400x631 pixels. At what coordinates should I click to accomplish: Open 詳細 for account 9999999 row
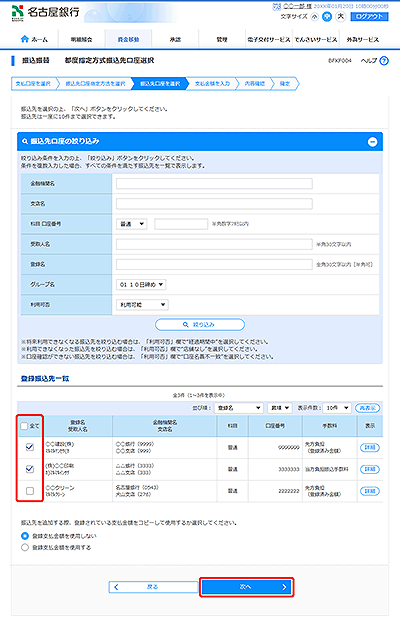click(x=370, y=447)
